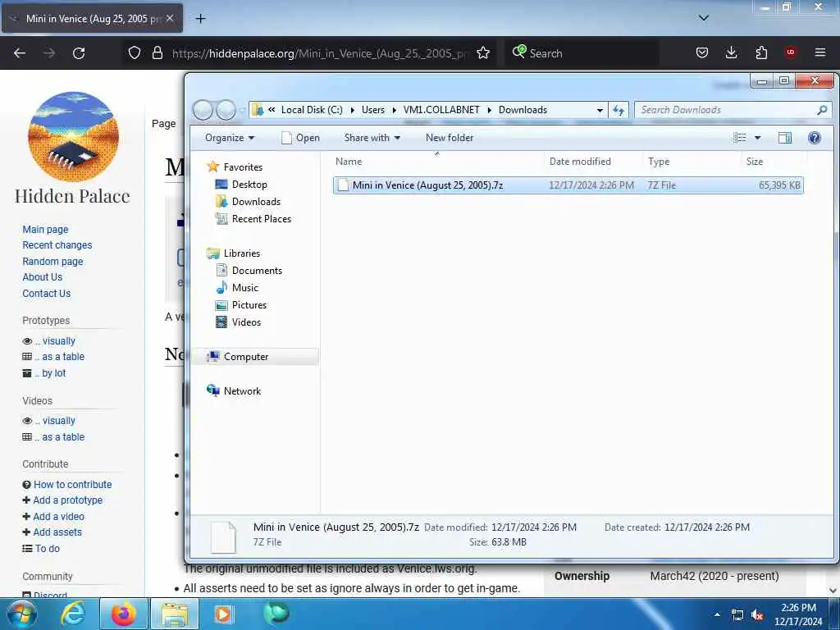Open the address path history dropdown arrow
Image resolution: width=840 pixels, height=630 pixels.
[600, 110]
